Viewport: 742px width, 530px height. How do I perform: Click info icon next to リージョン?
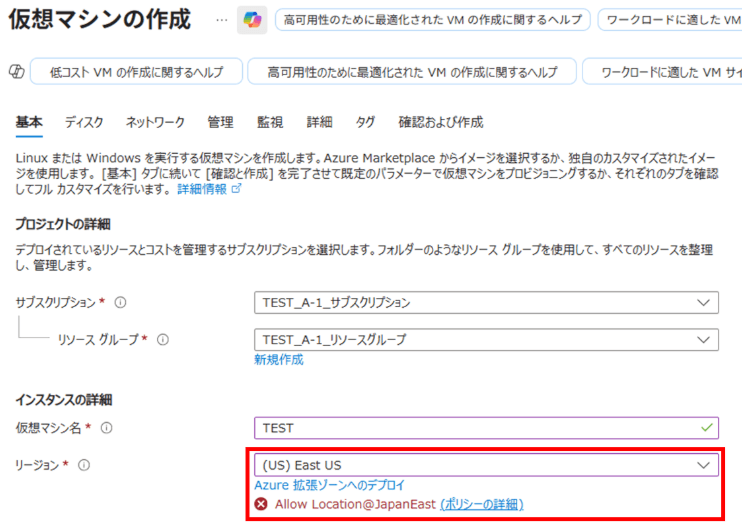coord(84,465)
